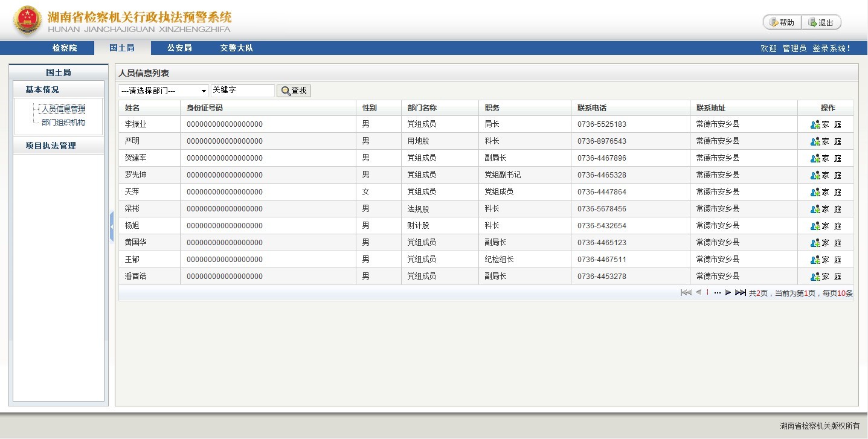Expand the 基本情况 sidebar section
This screenshot has width=868, height=439.
tap(42, 89)
